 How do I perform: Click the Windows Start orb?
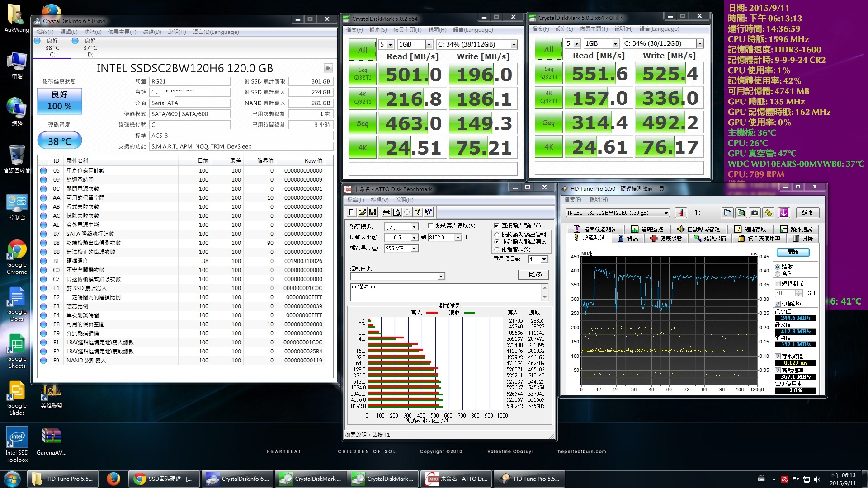[x=12, y=479]
